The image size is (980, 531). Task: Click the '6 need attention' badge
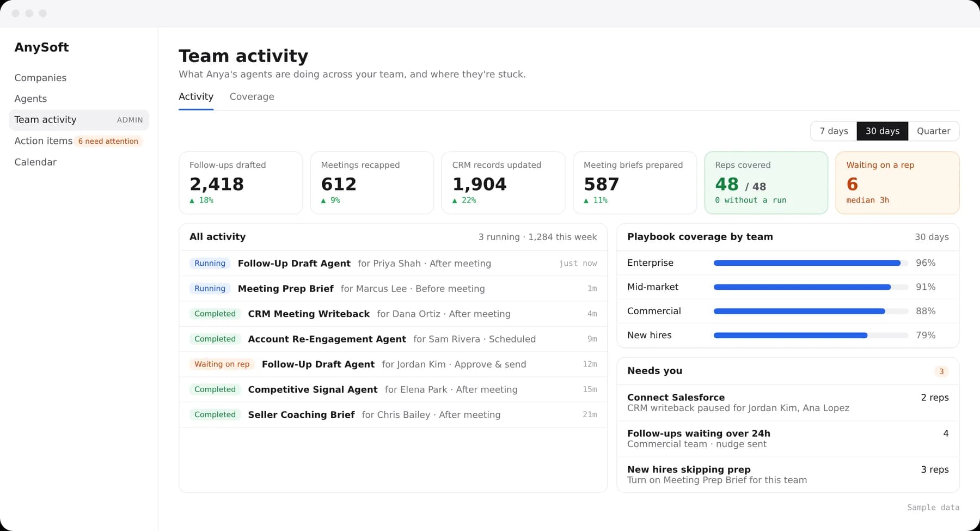[x=108, y=141]
